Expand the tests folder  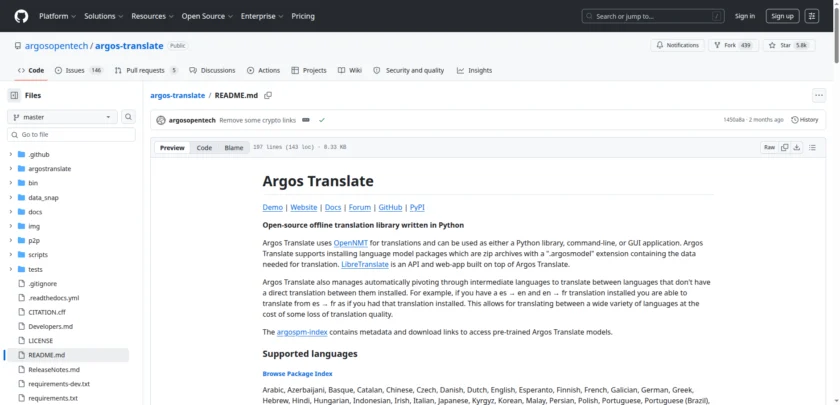(11, 269)
